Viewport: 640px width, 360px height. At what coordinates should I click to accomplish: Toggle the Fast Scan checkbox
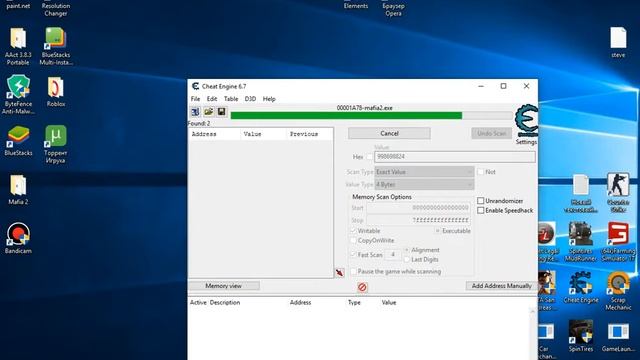coord(353,255)
